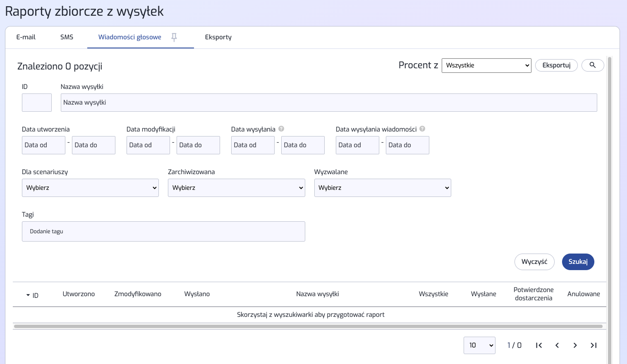
Task: Open the Zarchiwizowana select box
Action: pos(236,188)
